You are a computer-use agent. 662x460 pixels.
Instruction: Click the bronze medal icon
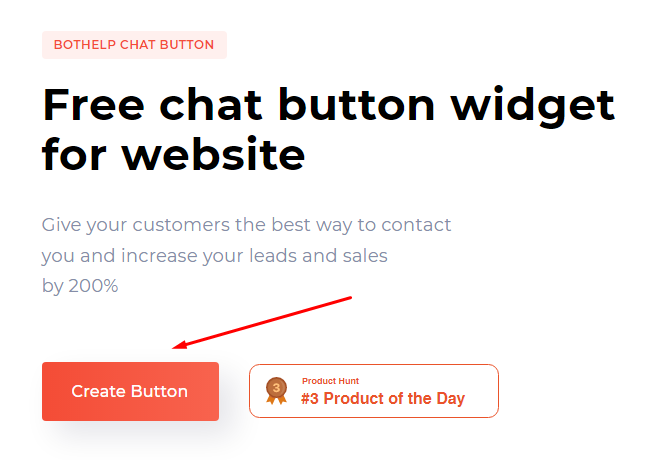point(277,391)
